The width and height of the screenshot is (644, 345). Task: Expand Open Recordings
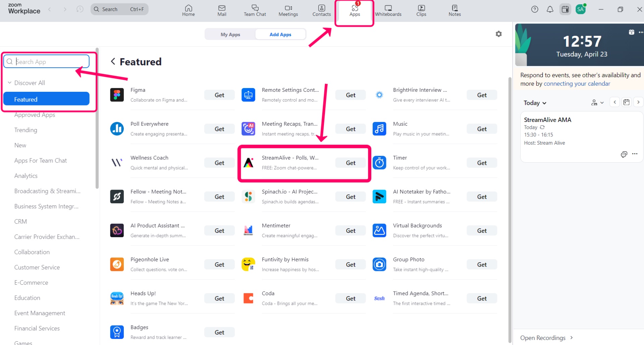(x=547, y=338)
